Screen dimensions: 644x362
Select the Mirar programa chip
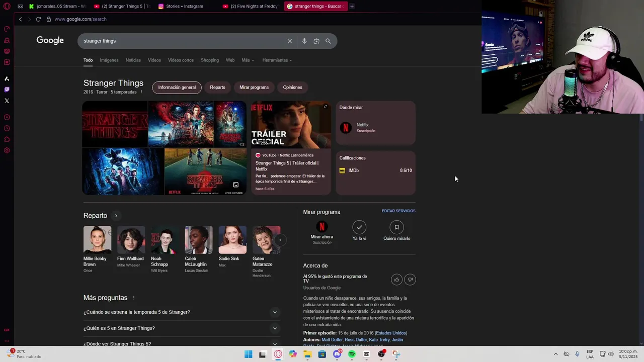(x=254, y=87)
